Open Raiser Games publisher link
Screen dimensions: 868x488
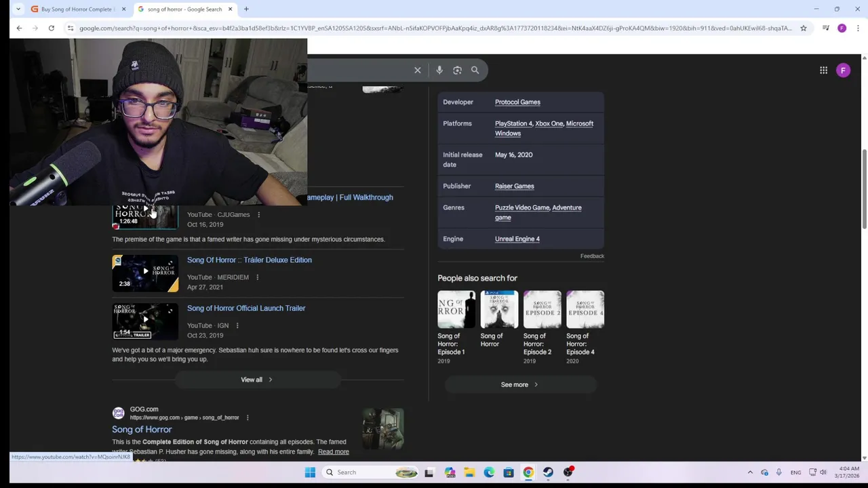[x=515, y=186]
